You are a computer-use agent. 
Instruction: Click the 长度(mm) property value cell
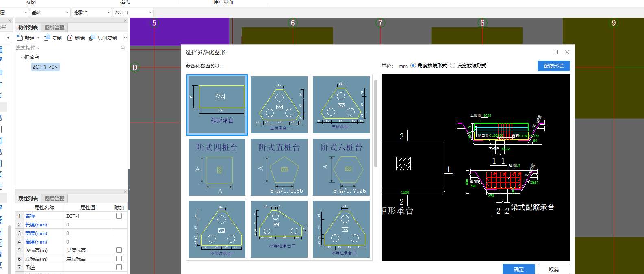point(88,224)
